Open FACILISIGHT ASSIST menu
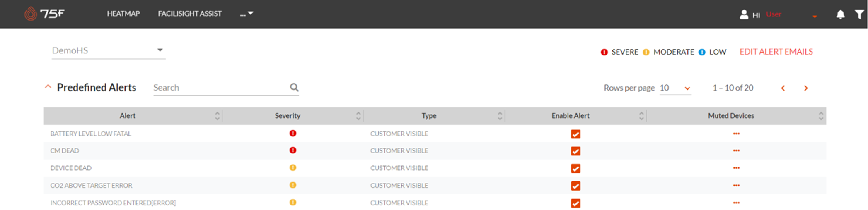This screenshot has width=868, height=210. 190,14
